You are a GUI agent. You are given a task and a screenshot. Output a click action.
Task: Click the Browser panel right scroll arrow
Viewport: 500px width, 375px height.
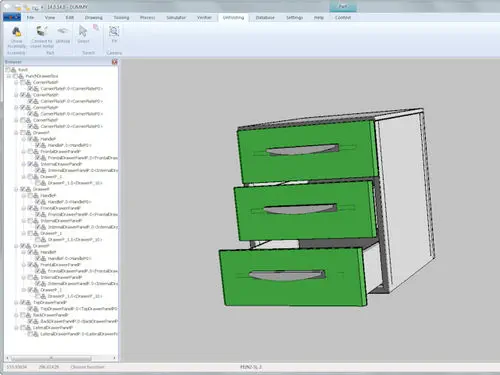114,358
